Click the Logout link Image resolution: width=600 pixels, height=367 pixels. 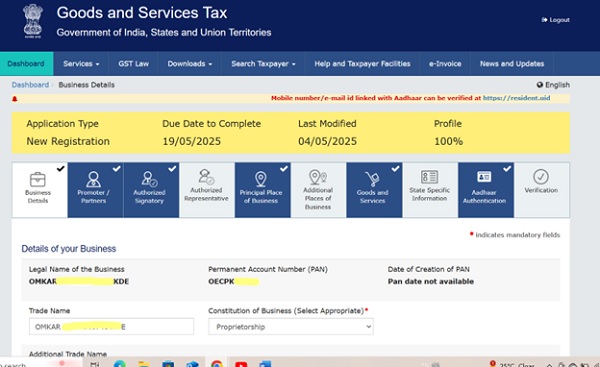[x=556, y=20]
